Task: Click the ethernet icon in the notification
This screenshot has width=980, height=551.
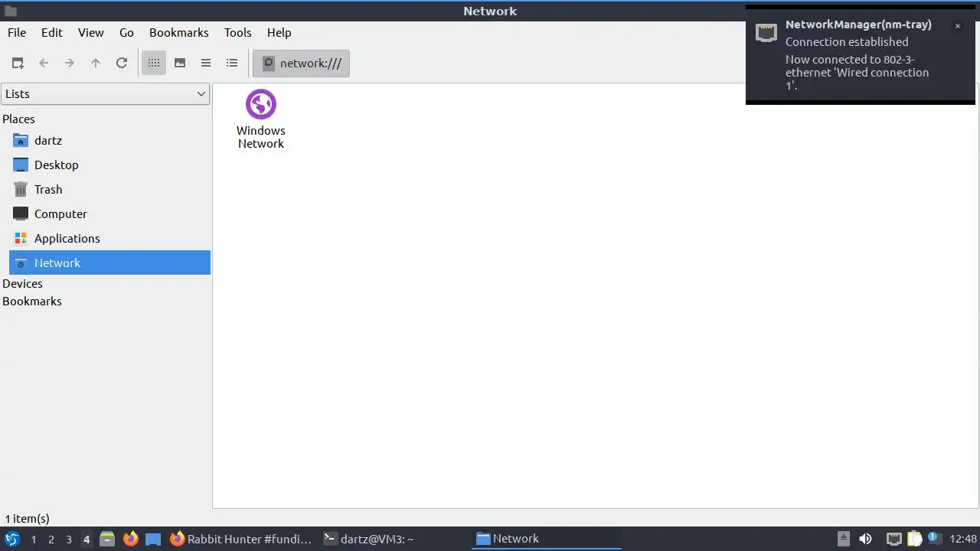Action: point(766,32)
